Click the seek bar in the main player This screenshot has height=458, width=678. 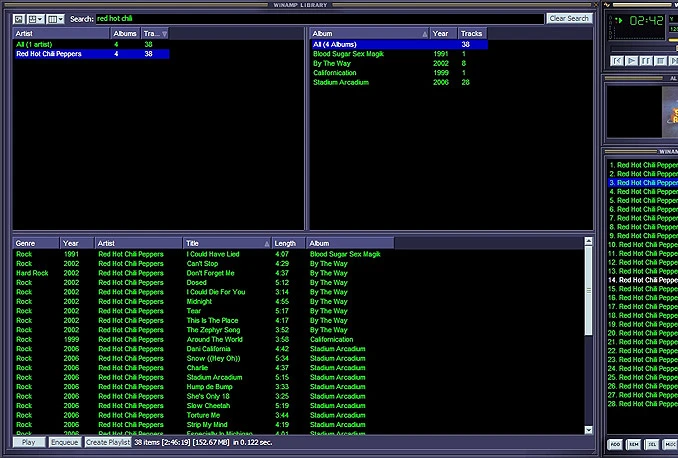[644, 49]
